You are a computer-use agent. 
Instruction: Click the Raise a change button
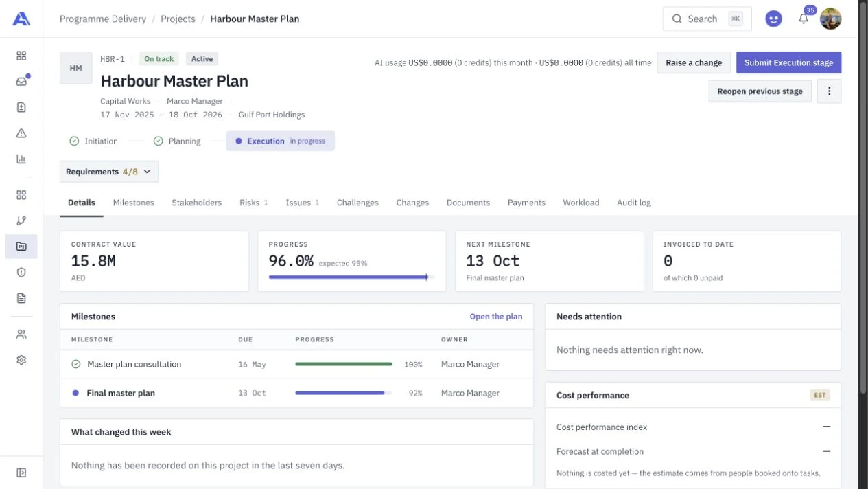coord(694,62)
